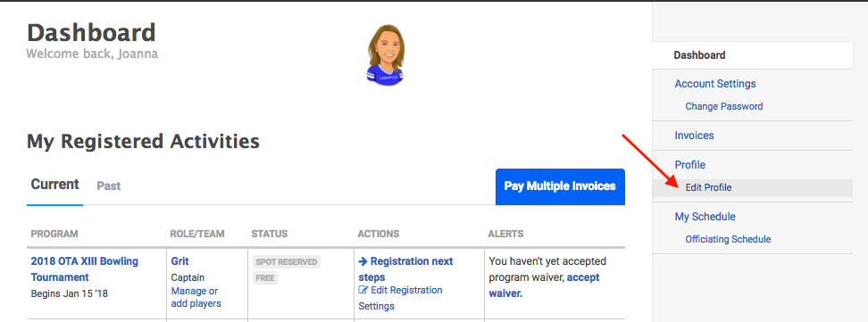The width and height of the screenshot is (868, 322).
Task: View My Schedule
Action: point(705,217)
